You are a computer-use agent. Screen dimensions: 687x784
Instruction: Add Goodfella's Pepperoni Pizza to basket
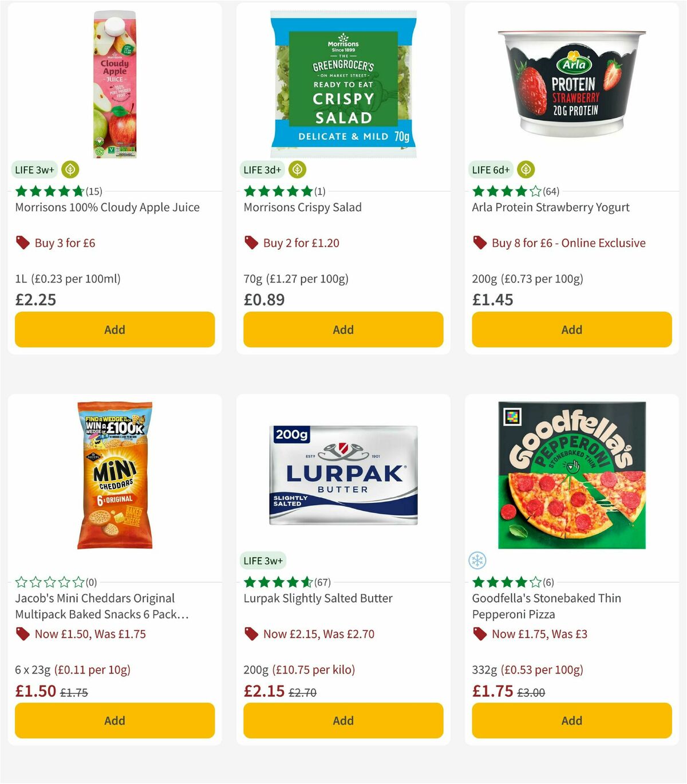[x=571, y=720]
